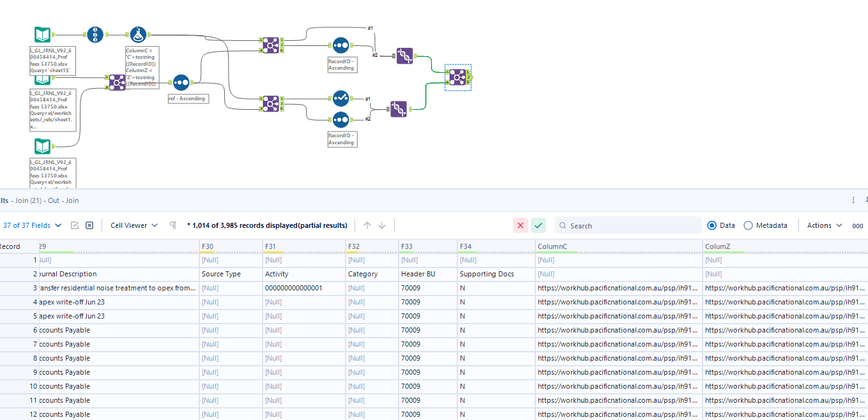Switch to the Metadata view

coord(748,225)
